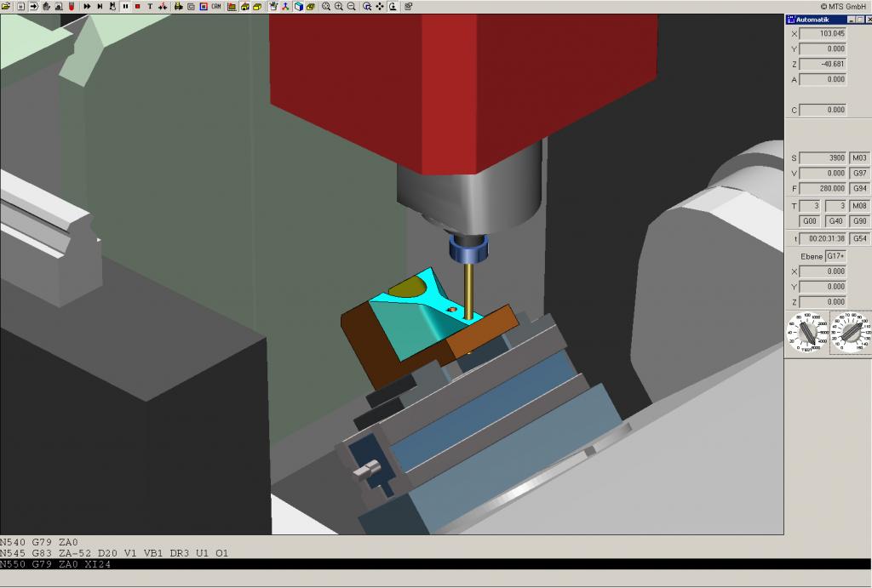Click the Z position field showing -40.681
The width and height of the screenshot is (872, 588).
coord(823,64)
